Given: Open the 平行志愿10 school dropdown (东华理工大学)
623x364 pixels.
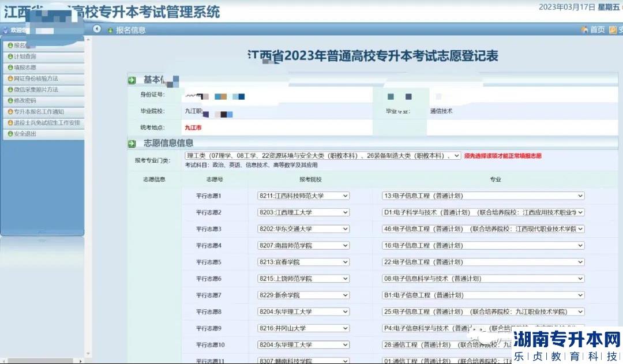Looking at the screenshot, I should [x=303, y=345].
